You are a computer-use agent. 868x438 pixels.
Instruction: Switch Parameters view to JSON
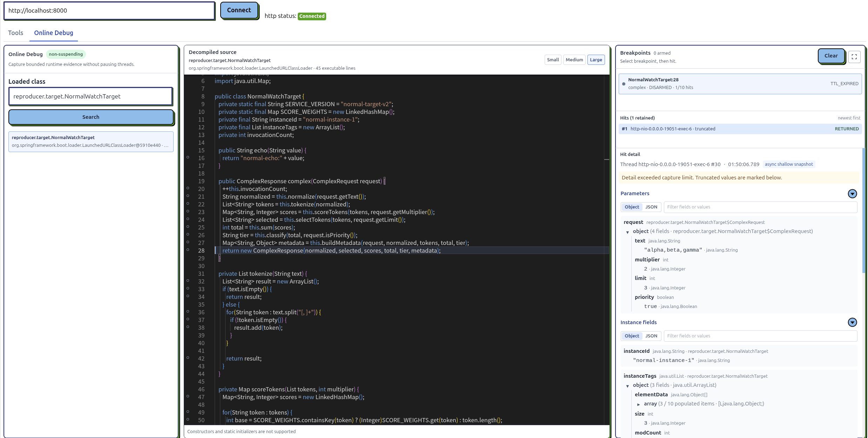[x=651, y=207]
